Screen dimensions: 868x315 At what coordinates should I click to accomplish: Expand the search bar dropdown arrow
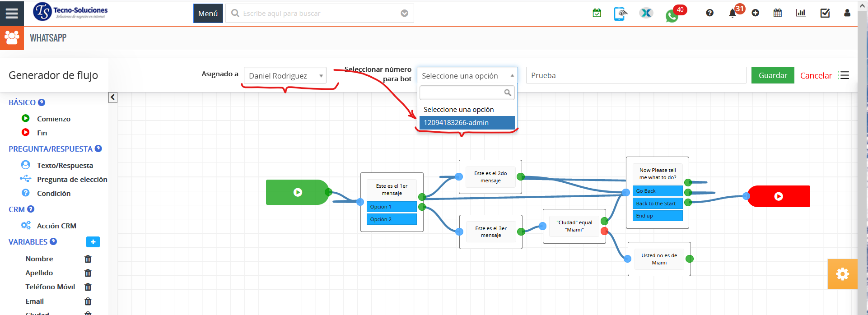pos(405,14)
